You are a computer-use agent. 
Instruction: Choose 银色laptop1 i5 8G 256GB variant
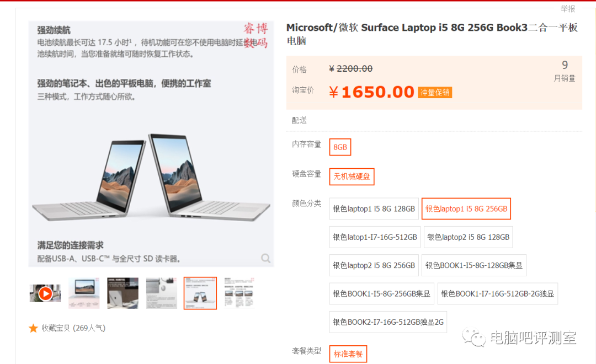(466, 208)
